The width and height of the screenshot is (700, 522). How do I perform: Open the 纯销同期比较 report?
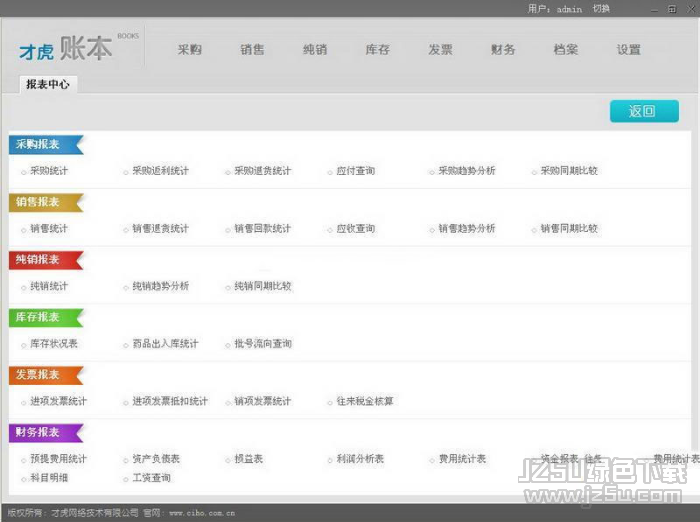pyautogui.click(x=262, y=286)
